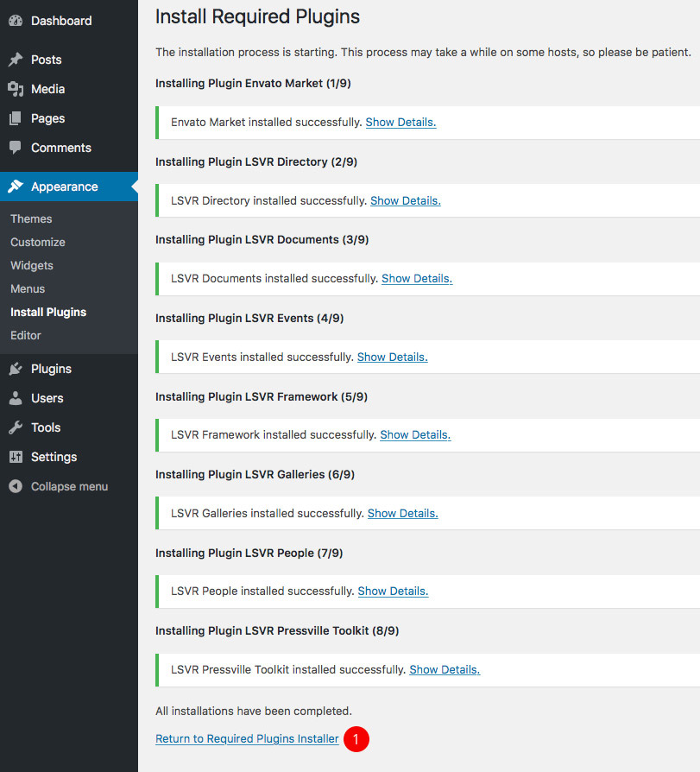Click the Media library icon
This screenshot has width=700, height=772.
coord(16,89)
